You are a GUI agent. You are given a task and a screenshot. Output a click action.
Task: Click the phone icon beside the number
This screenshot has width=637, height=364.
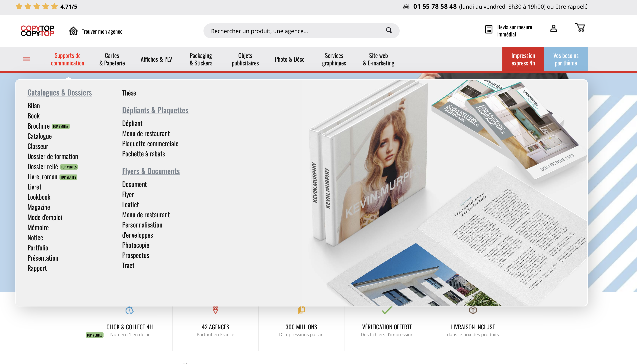coord(406,7)
